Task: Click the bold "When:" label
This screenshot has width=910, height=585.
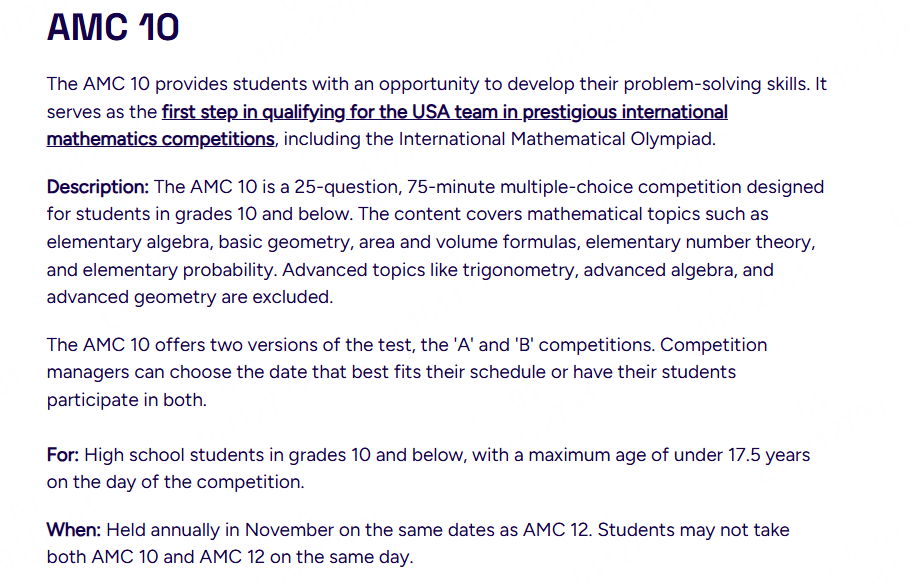Action: pyautogui.click(x=74, y=530)
